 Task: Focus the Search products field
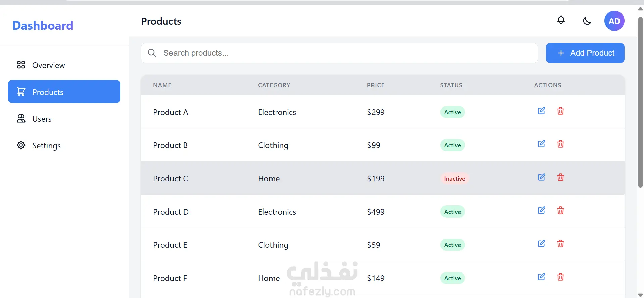point(339,53)
